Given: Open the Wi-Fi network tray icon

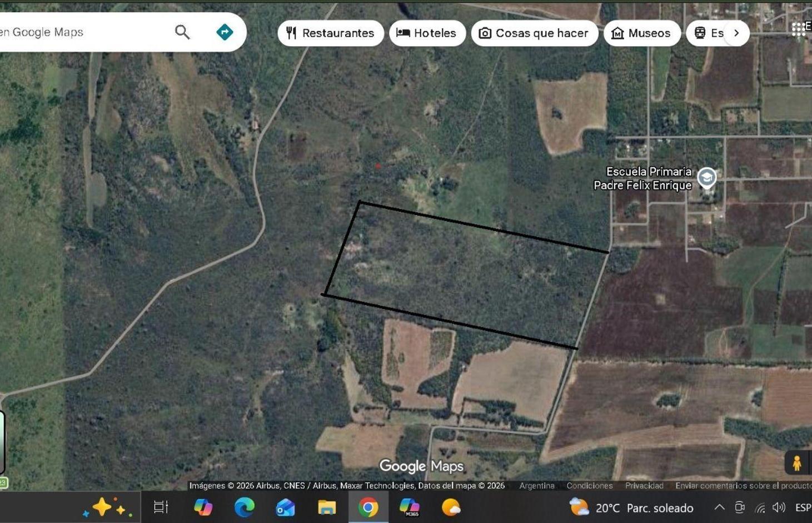Looking at the screenshot, I should coord(760,507).
